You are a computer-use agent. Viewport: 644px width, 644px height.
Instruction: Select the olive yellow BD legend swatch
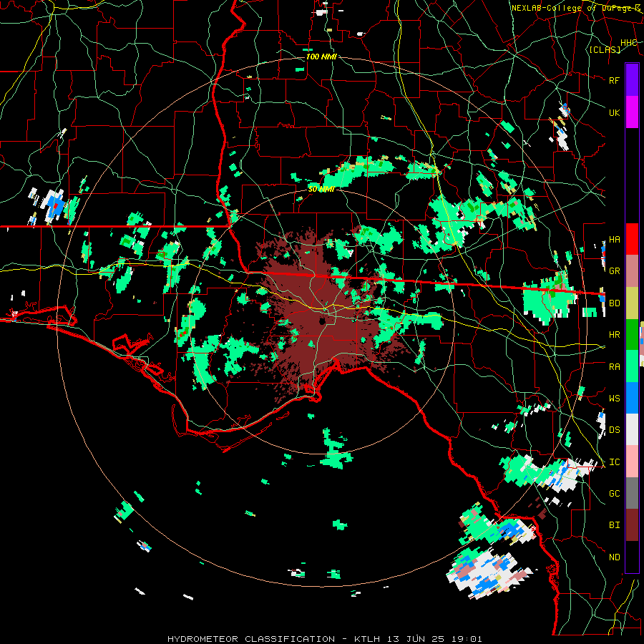pos(632,303)
